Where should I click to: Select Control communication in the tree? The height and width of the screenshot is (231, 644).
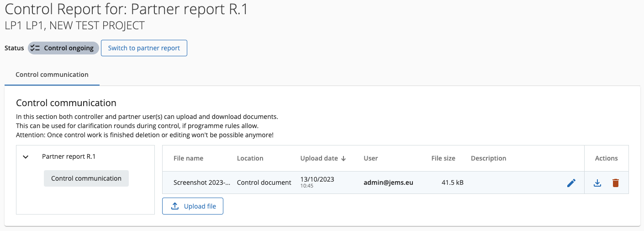click(x=86, y=178)
